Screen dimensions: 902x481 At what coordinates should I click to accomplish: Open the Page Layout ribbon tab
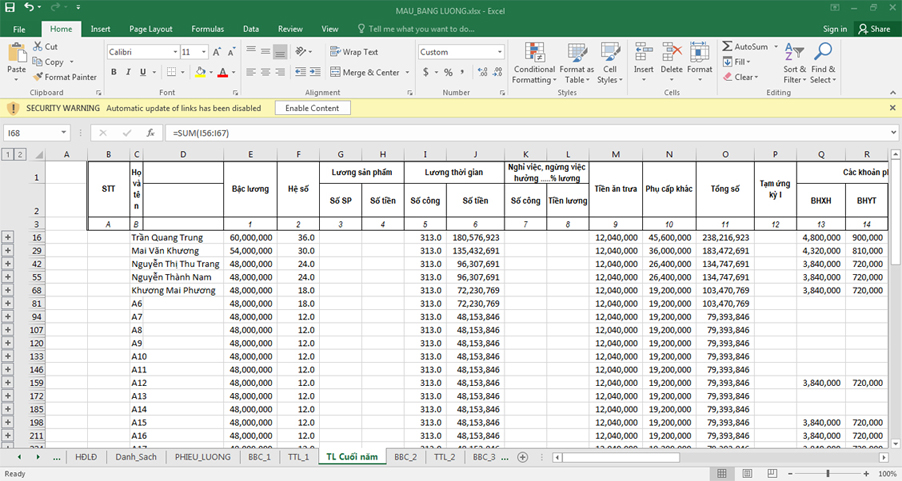coord(151,29)
